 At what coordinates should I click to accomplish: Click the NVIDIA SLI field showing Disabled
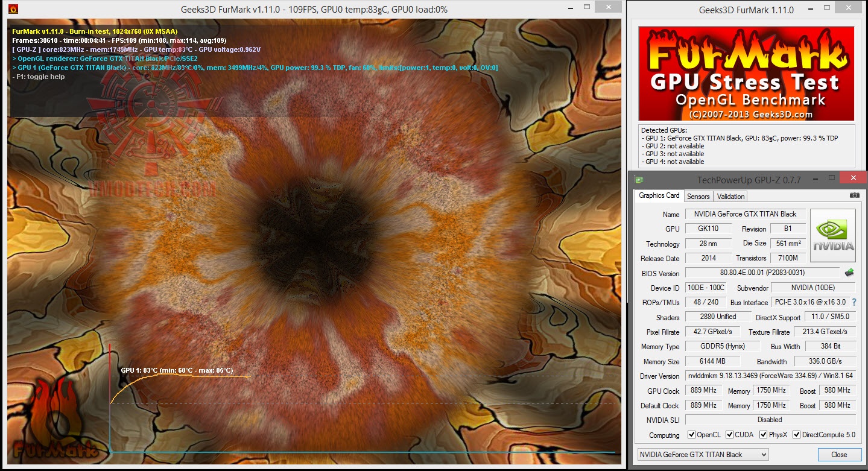(x=771, y=420)
